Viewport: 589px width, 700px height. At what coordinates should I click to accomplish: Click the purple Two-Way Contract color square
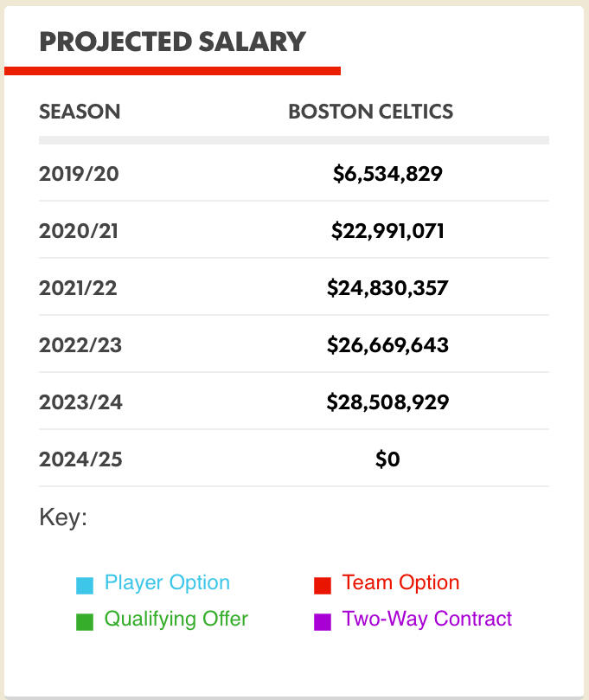tap(323, 621)
